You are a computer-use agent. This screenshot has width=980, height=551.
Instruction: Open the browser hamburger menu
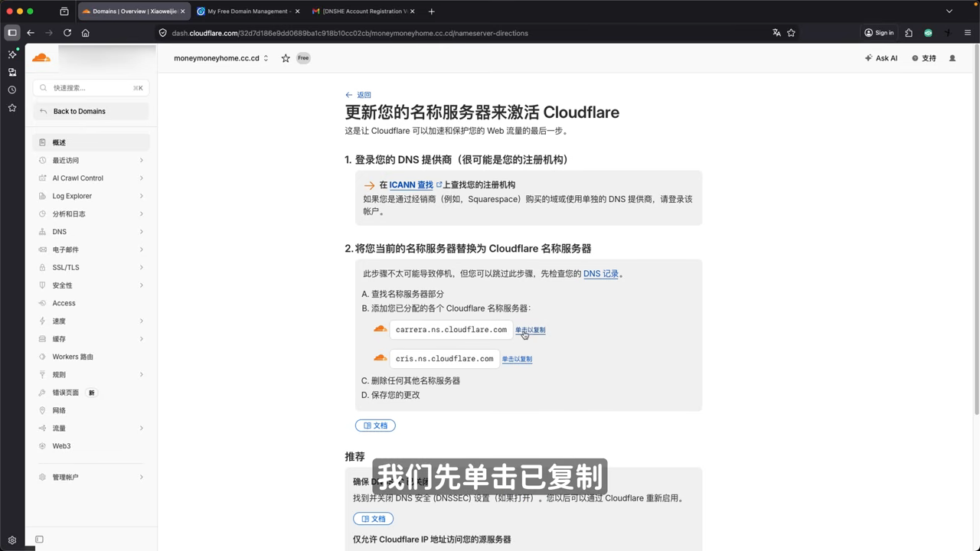(968, 33)
